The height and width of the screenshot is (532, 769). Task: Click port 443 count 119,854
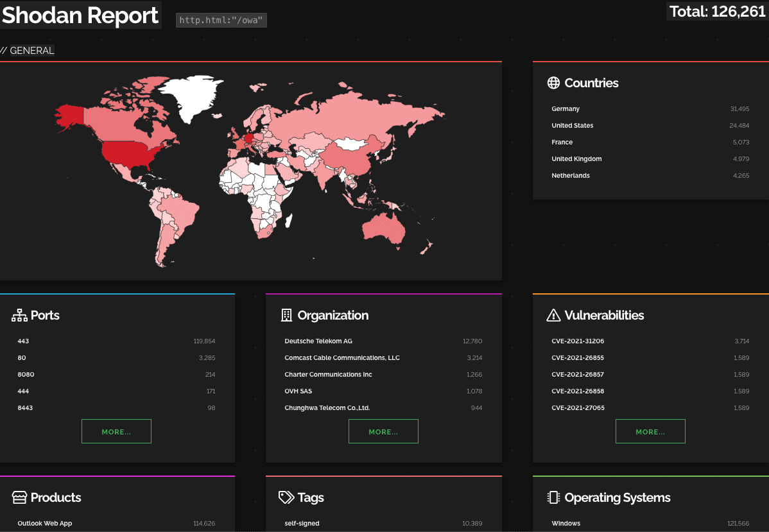point(205,341)
